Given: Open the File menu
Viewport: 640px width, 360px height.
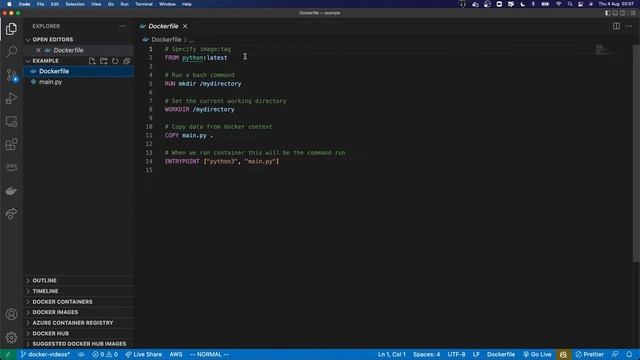Looking at the screenshot, I should point(40,4).
